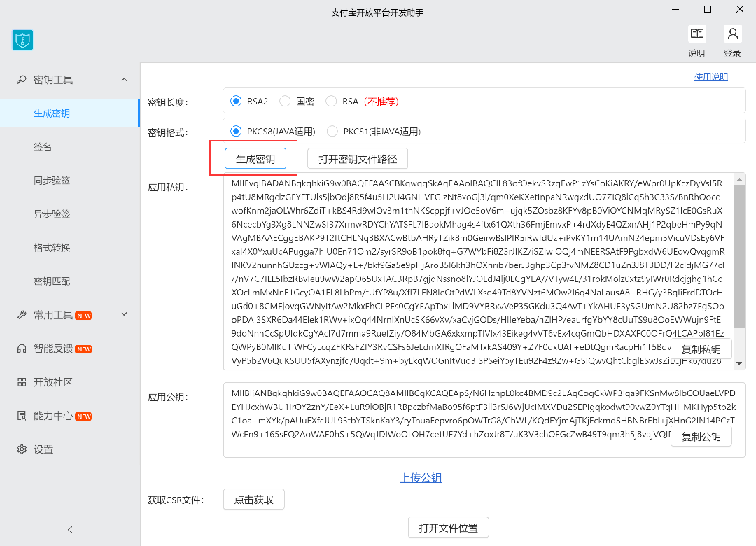The width and height of the screenshot is (756, 546).
Task: Click the 说明 book icon
Action: (696, 34)
